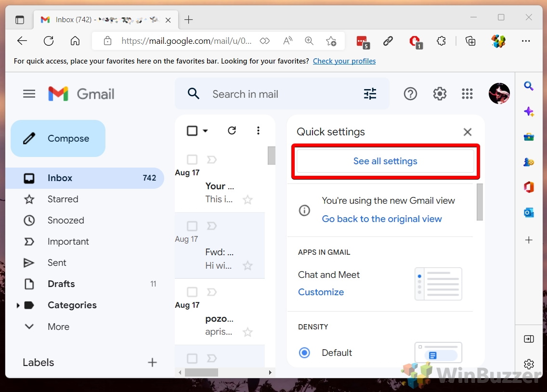Open Edge sidebar Search icon
The image size is (547, 392).
coord(529,86)
